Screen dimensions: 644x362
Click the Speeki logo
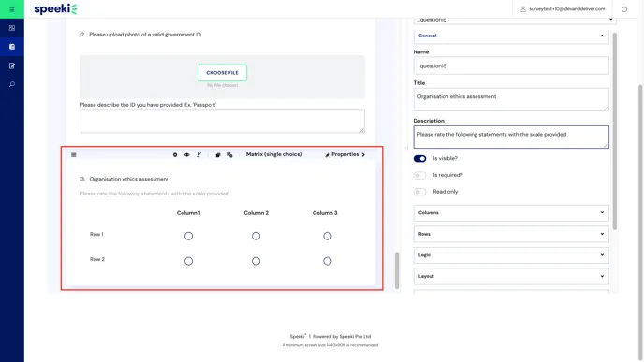point(55,9)
